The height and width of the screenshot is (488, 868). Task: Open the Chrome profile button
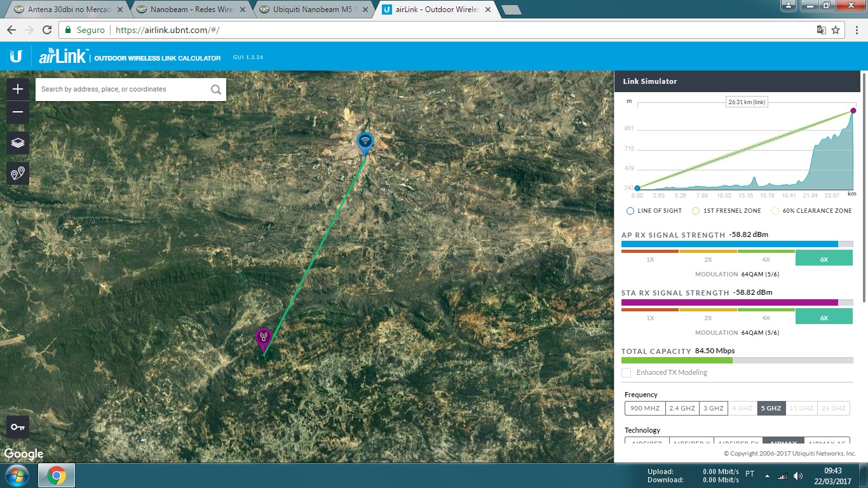pos(789,5)
